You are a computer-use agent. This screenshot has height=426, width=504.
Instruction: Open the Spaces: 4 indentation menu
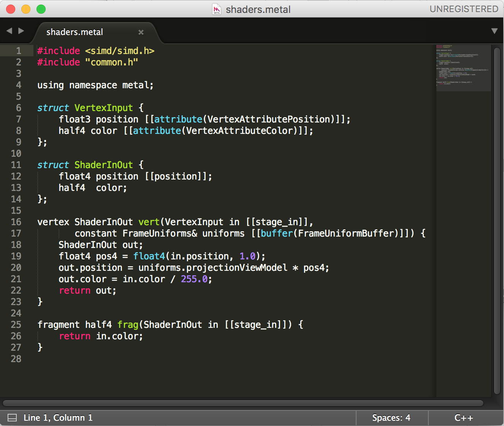391,418
